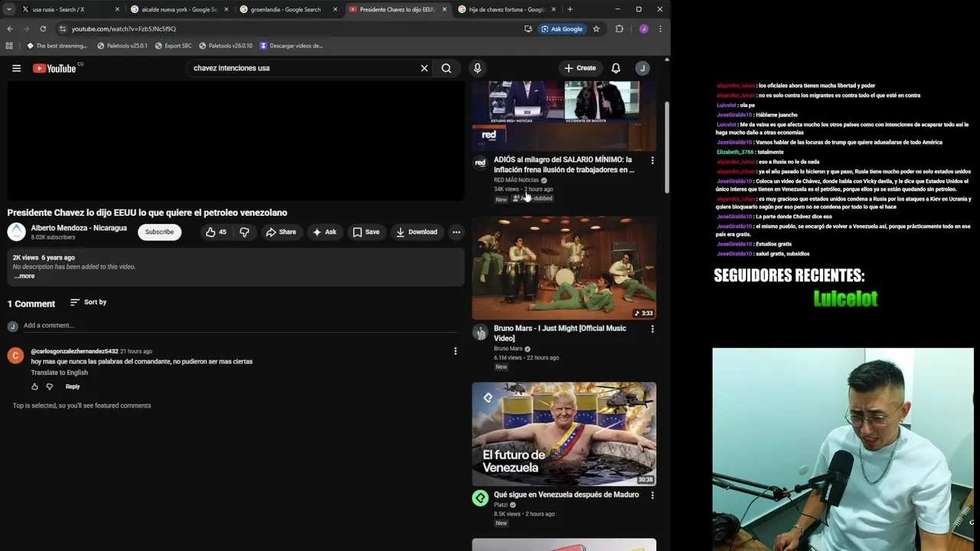Open the Chrome profile avatar

pos(644,28)
